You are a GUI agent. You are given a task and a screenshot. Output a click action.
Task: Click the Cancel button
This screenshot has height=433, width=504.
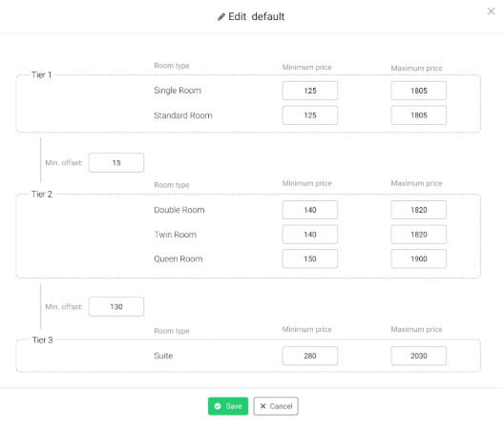tap(276, 406)
